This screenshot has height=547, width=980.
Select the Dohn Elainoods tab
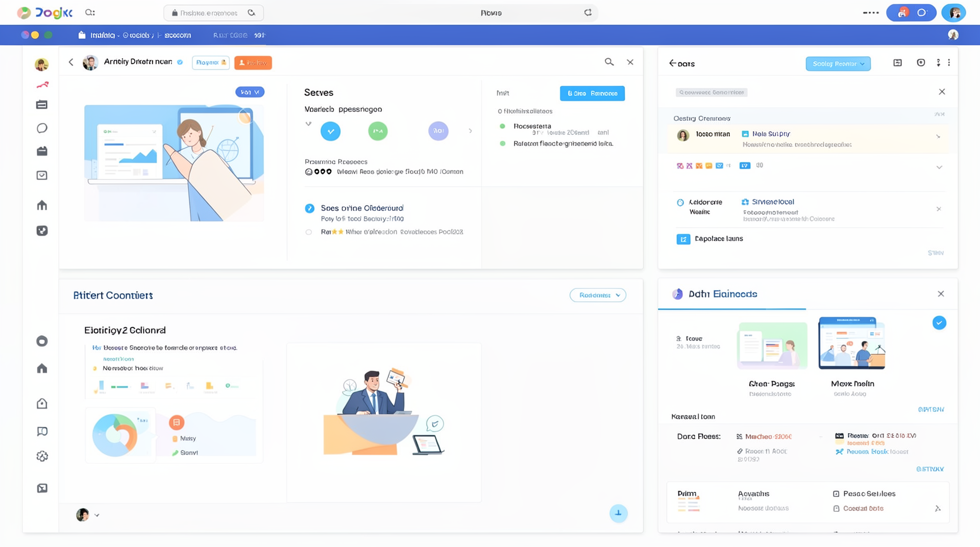click(722, 294)
